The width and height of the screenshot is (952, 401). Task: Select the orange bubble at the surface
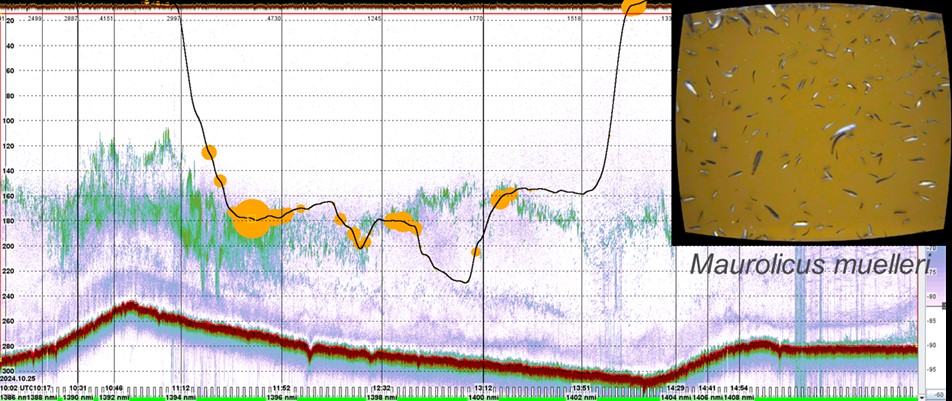click(633, 6)
